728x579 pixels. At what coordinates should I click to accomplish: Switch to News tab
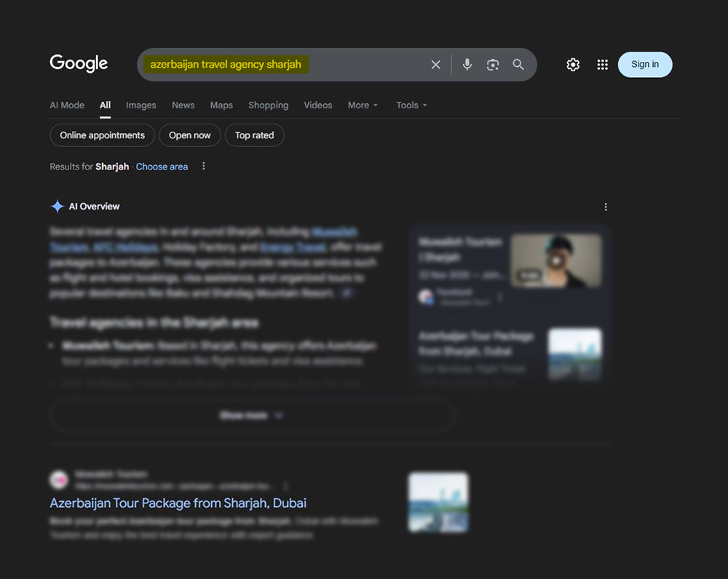click(183, 105)
